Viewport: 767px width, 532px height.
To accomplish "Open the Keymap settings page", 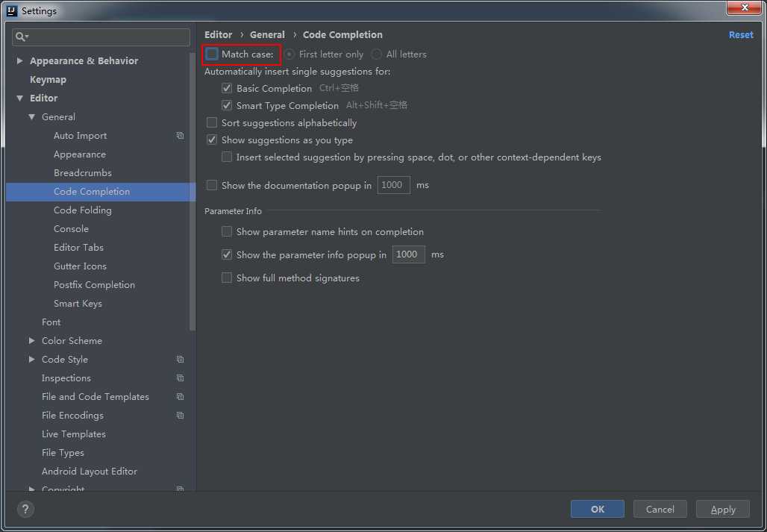I will pyautogui.click(x=48, y=79).
